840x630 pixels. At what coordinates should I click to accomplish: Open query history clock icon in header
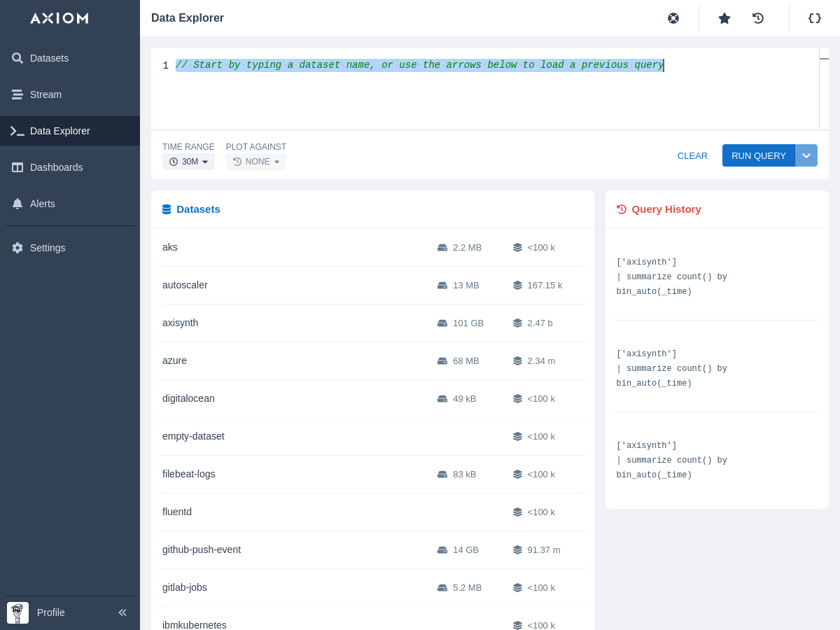click(x=758, y=18)
